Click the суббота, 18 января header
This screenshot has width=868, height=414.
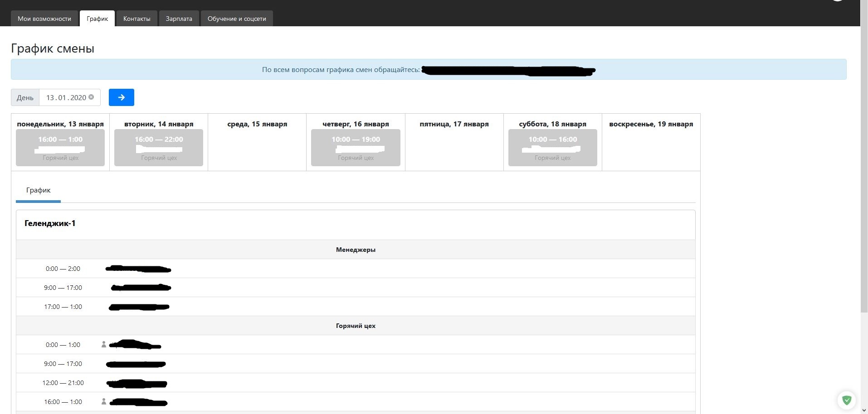coord(552,124)
